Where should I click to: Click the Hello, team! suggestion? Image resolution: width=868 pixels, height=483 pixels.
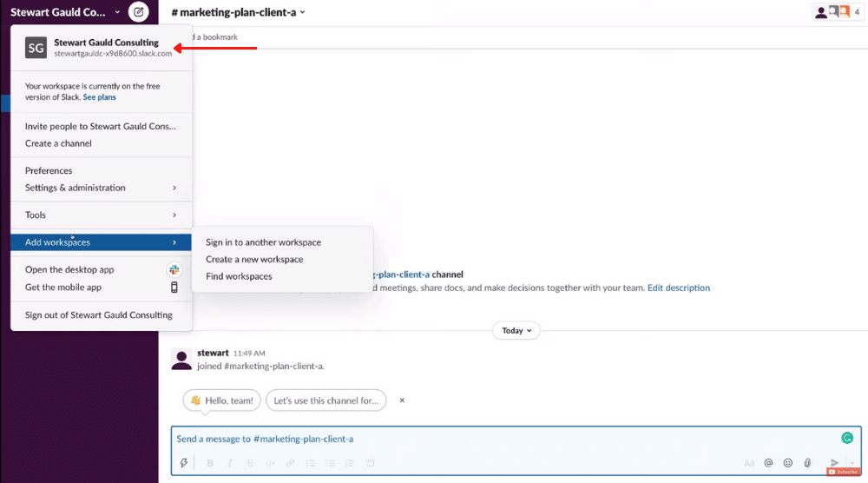(x=222, y=400)
